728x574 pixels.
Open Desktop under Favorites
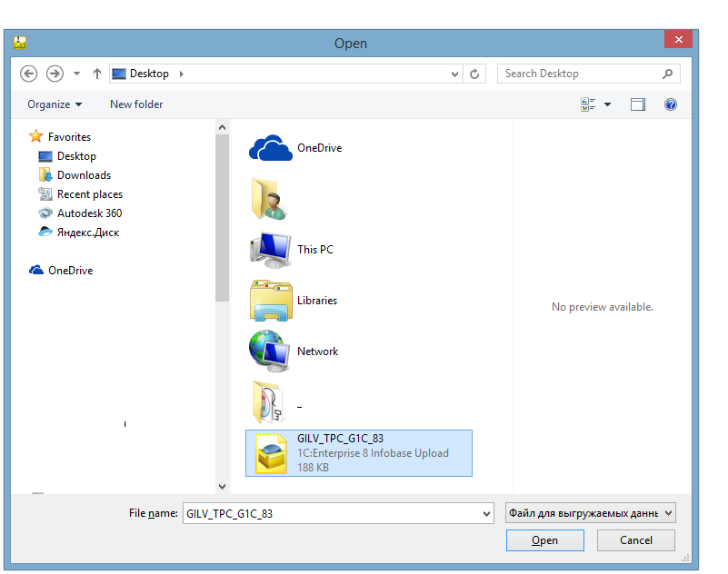(76, 156)
